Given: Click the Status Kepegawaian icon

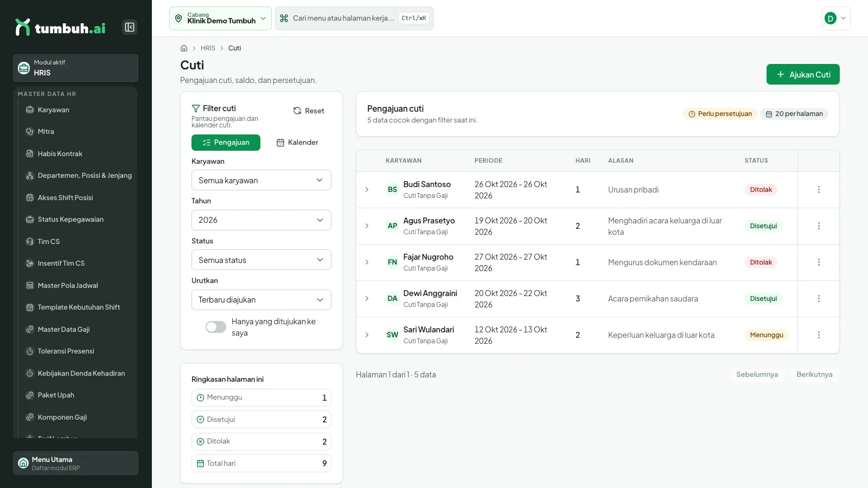Looking at the screenshot, I should point(30,220).
